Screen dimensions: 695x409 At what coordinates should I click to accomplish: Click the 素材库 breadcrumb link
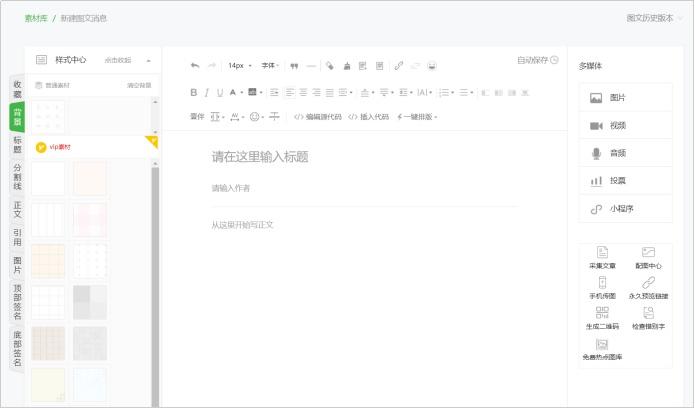(36, 18)
